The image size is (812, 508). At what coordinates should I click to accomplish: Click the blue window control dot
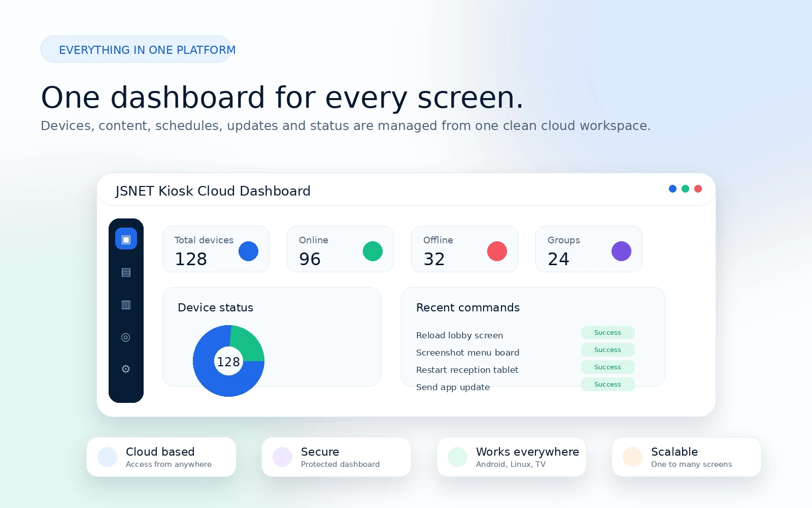[672, 188]
